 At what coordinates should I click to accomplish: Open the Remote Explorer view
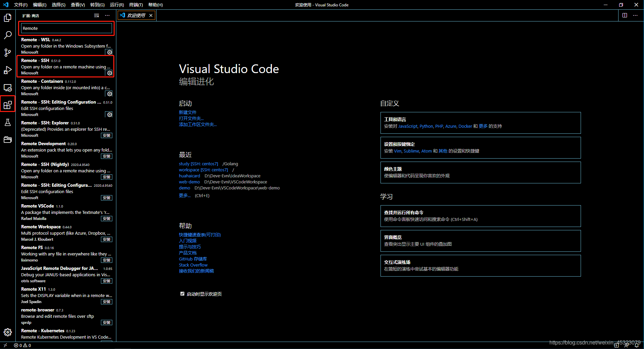coord(8,88)
